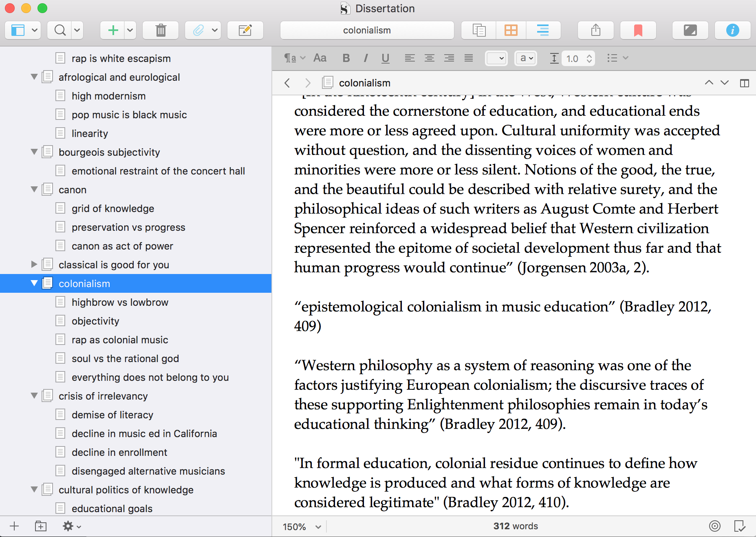756x537 pixels.
Task: Select 'pop music is black music'
Action: click(136, 115)
